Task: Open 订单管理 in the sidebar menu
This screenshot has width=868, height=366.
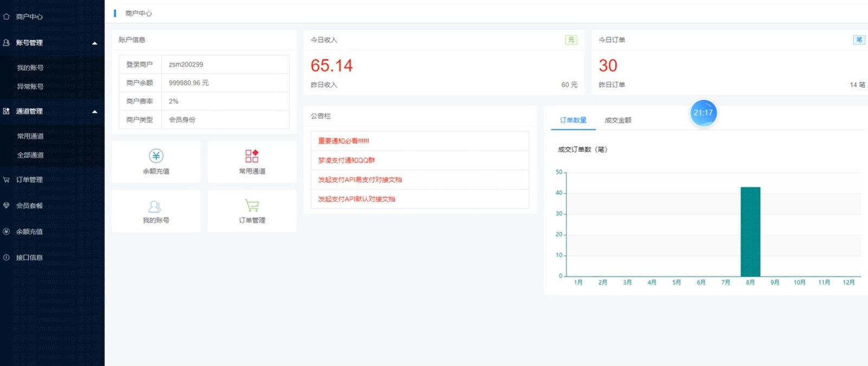Action: coord(29,180)
